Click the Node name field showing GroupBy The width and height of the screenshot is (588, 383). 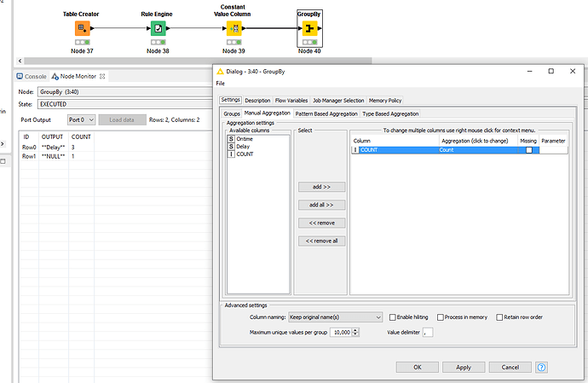click(x=125, y=92)
